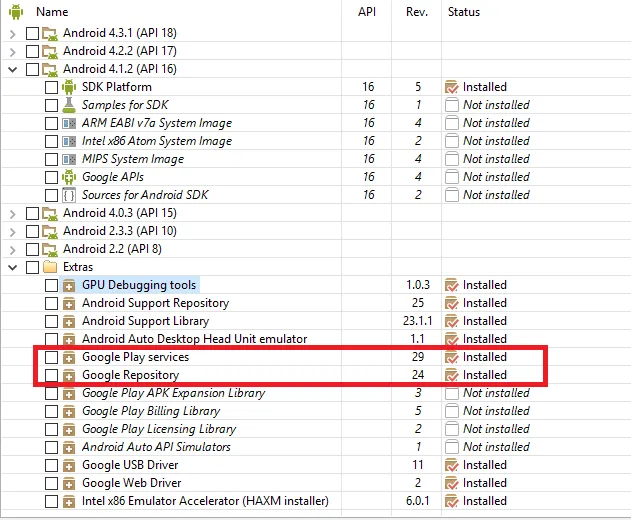Image resolution: width=631 pixels, height=520 pixels.
Task: Expand the Android 2.3.3 (API 10) node
Action: (13, 231)
